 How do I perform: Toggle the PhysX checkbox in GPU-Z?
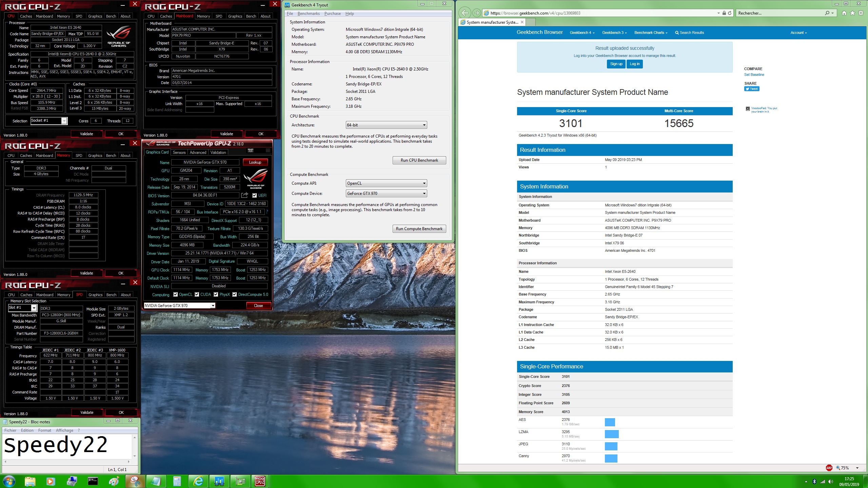pyautogui.click(x=216, y=294)
